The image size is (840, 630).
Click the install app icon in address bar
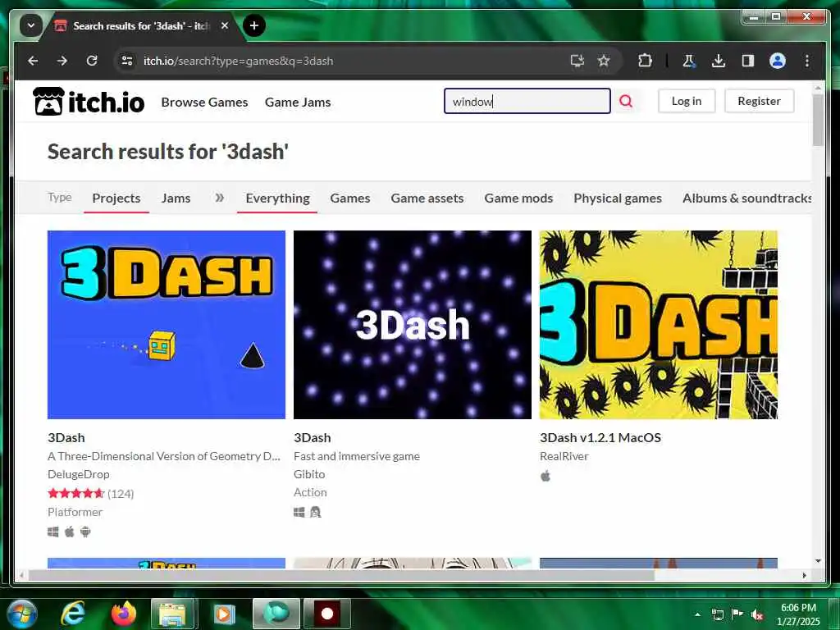point(577,61)
